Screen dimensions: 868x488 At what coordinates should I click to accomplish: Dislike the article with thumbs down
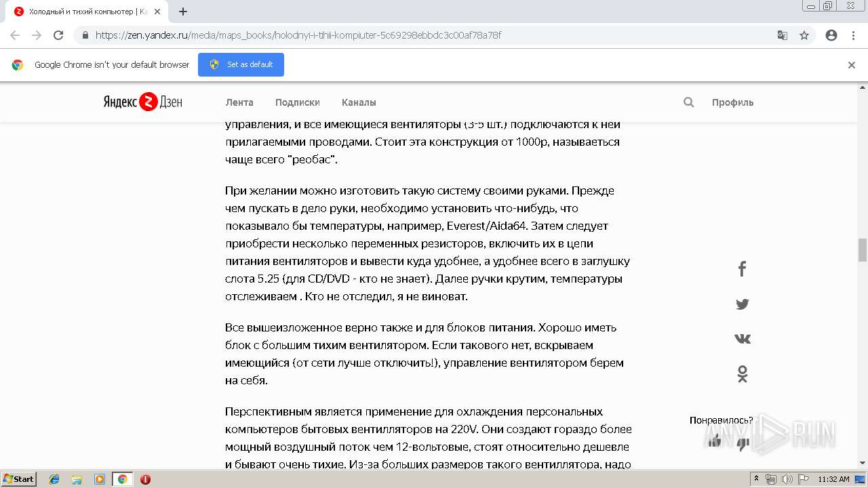[743, 444]
